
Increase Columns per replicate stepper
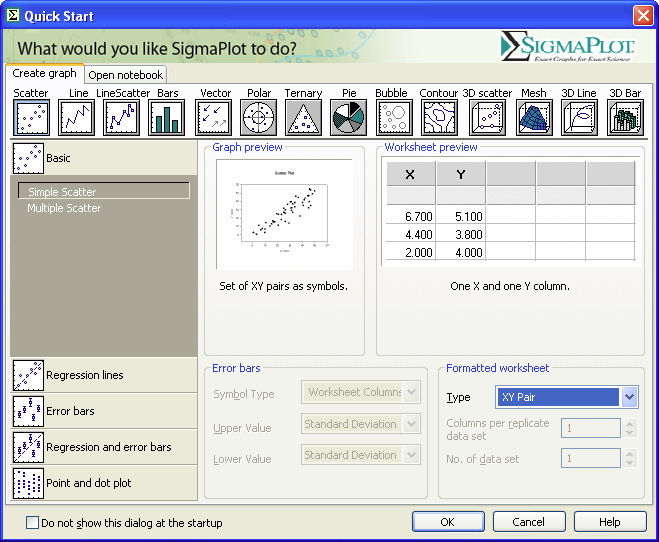[630, 424]
